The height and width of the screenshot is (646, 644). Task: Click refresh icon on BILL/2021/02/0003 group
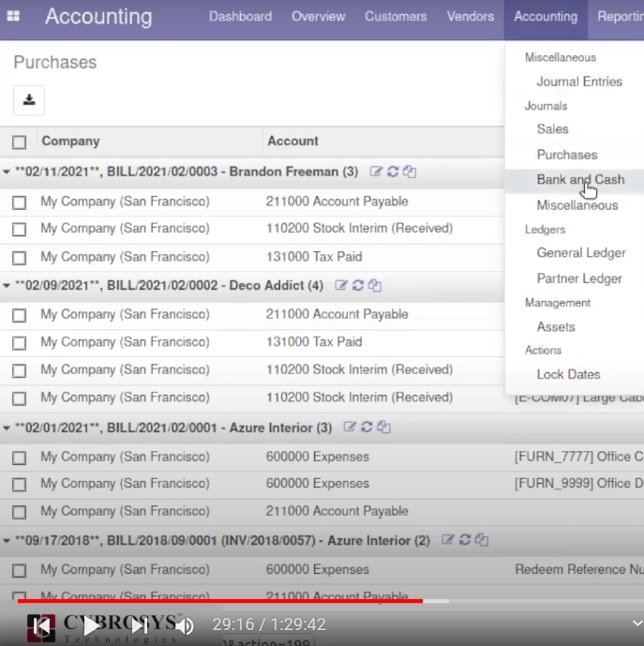pos(393,172)
